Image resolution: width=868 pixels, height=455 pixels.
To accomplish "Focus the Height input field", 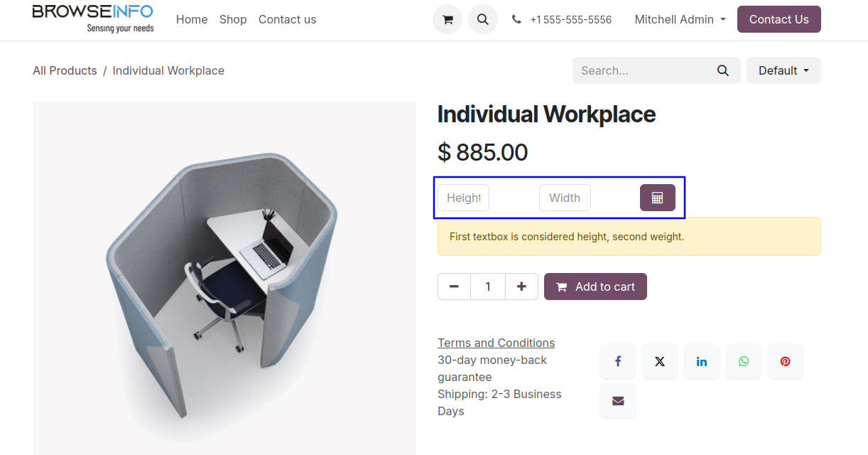I will click(463, 198).
